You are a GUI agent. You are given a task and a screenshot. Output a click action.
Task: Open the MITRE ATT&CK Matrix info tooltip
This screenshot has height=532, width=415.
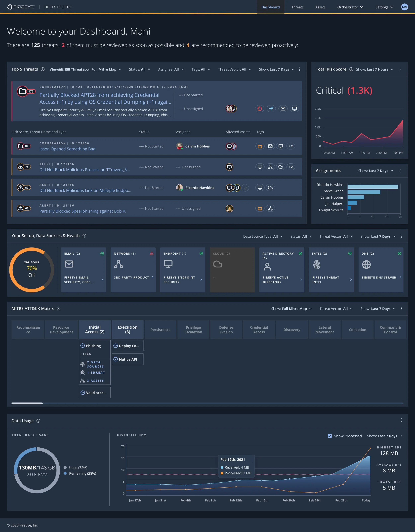(x=58, y=308)
